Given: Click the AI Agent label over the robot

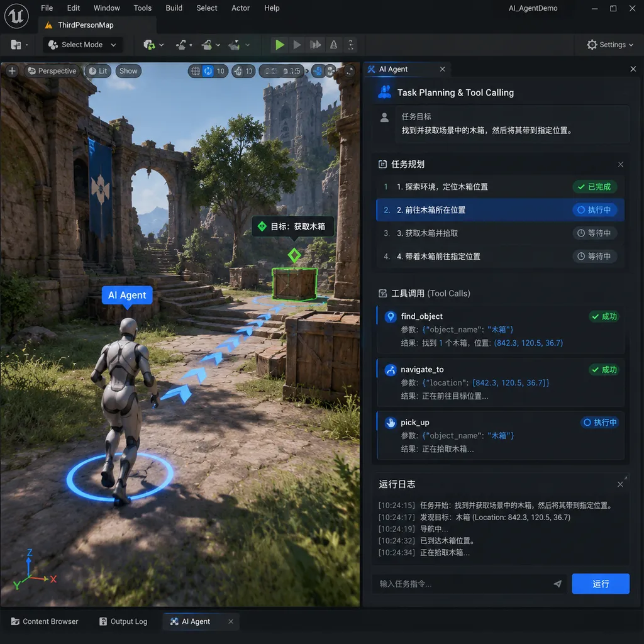Looking at the screenshot, I should point(127,296).
